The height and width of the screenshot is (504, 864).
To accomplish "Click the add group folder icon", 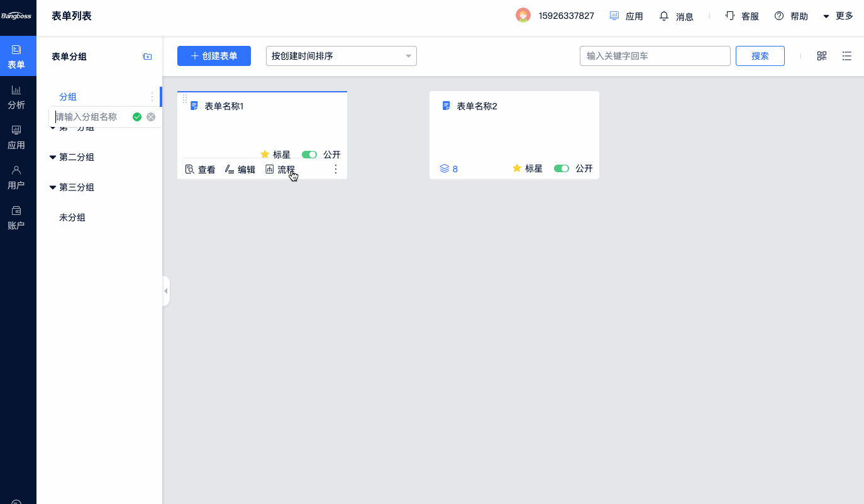I will [147, 57].
